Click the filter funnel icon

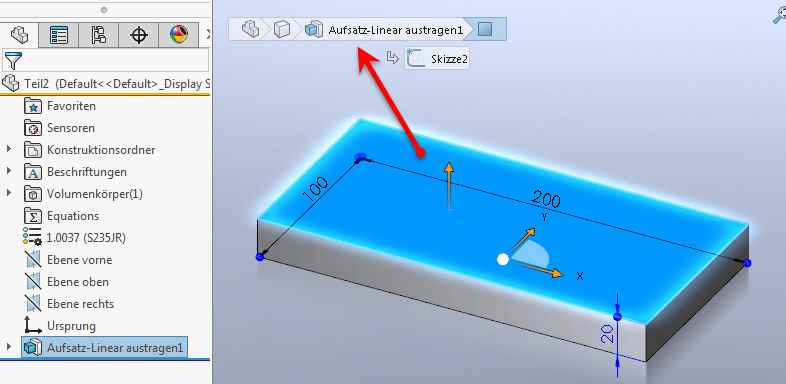coord(13,61)
